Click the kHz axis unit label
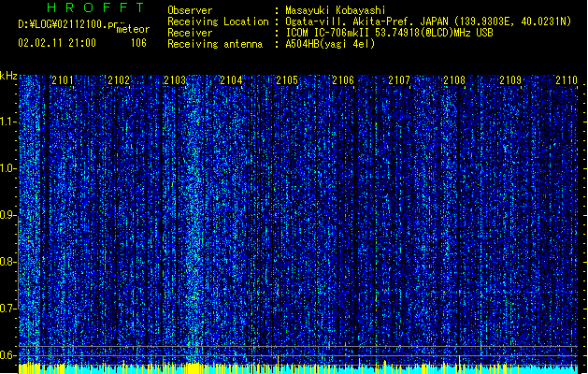 click(8, 76)
